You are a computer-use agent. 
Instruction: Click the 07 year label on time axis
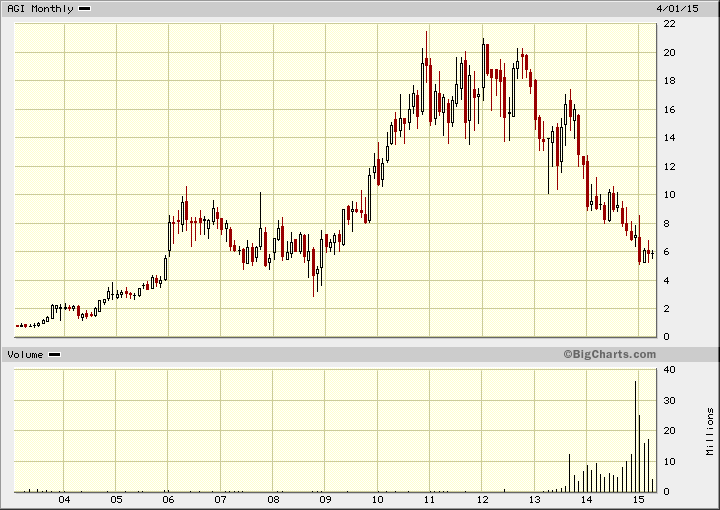click(x=220, y=500)
